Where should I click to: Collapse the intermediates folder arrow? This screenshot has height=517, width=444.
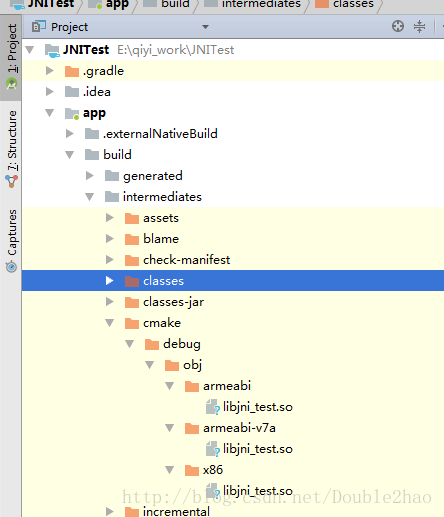(x=90, y=197)
